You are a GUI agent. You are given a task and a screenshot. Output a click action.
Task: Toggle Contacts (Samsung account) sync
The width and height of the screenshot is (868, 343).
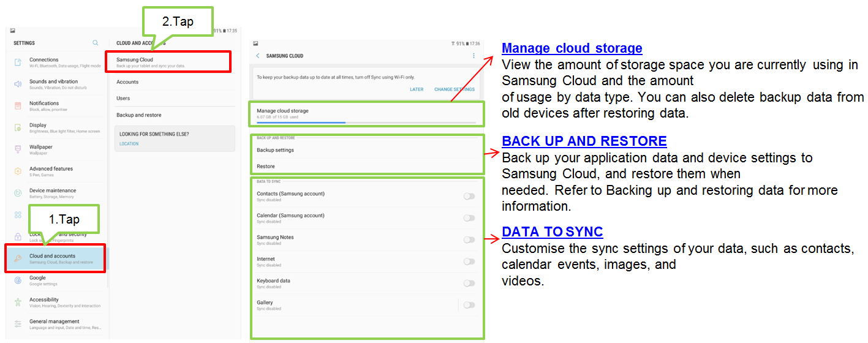(x=469, y=196)
